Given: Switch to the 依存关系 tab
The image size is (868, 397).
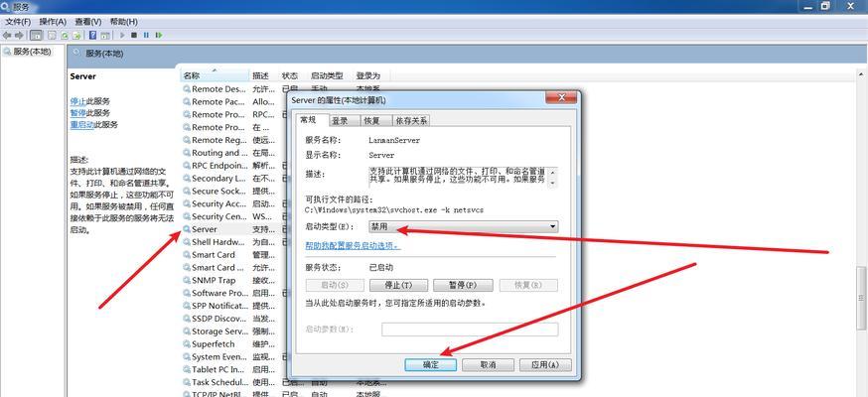Looking at the screenshot, I should click(411, 120).
